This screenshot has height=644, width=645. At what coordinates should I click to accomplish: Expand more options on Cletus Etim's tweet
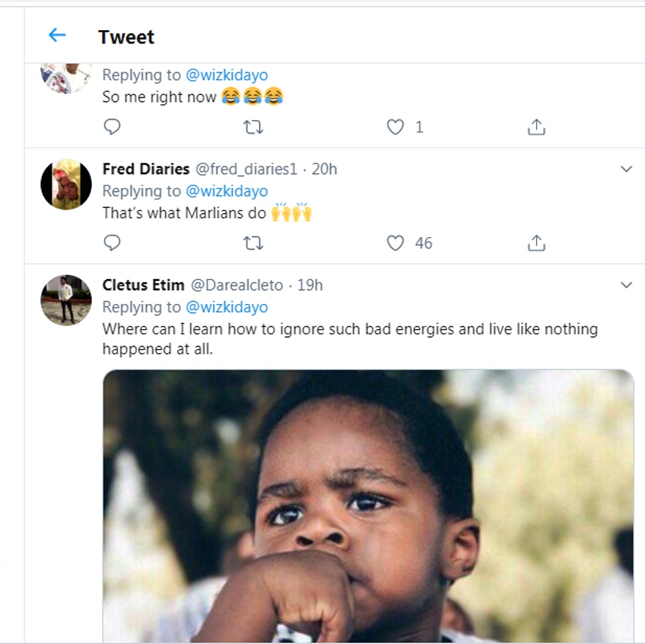tap(626, 285)
